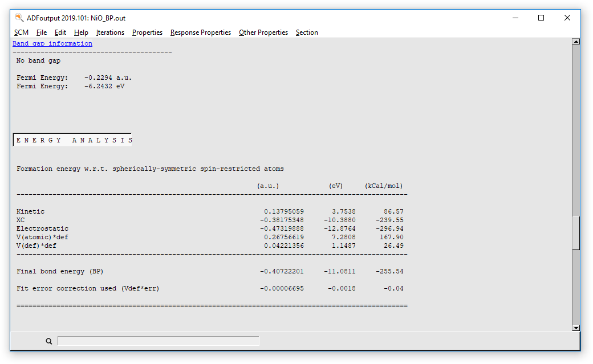This screenshot has width=593, height=364.
Task: Close the ADFoutput window
Action: click(567, 18)
